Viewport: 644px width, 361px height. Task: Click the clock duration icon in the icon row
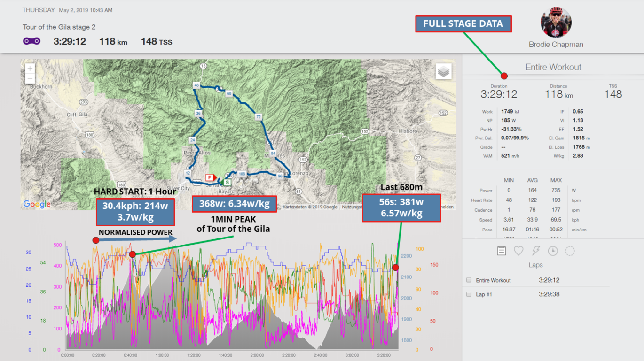pos(553,251)
